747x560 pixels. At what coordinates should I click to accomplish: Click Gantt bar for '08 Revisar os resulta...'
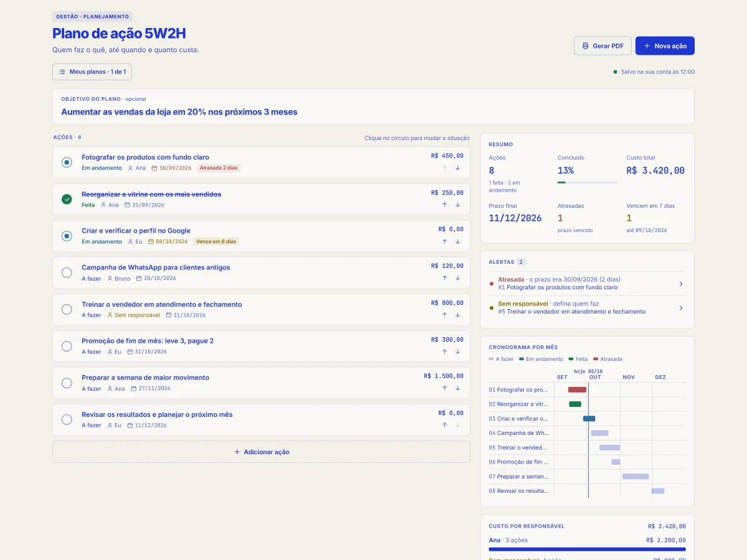point(658,491)
